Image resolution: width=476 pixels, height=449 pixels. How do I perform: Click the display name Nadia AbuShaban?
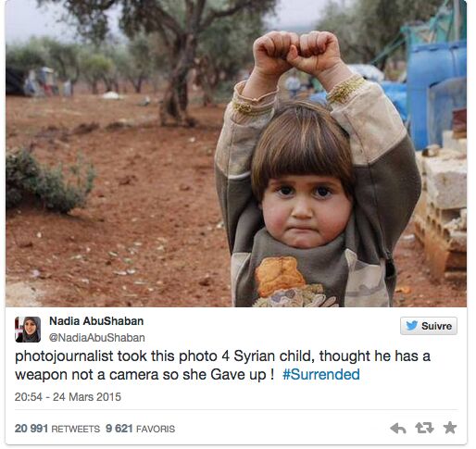coord(96,321)
